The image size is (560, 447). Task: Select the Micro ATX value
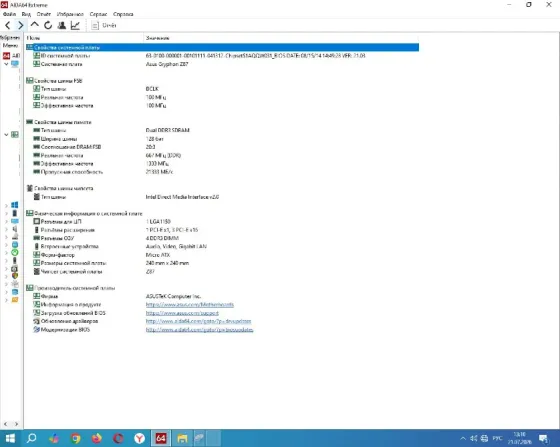point(158,255)
